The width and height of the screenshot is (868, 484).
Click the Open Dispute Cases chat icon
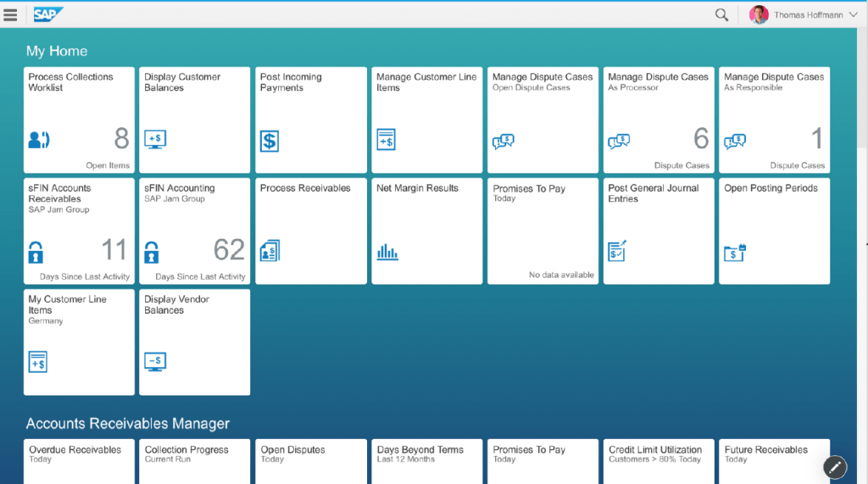click(504, 142)
